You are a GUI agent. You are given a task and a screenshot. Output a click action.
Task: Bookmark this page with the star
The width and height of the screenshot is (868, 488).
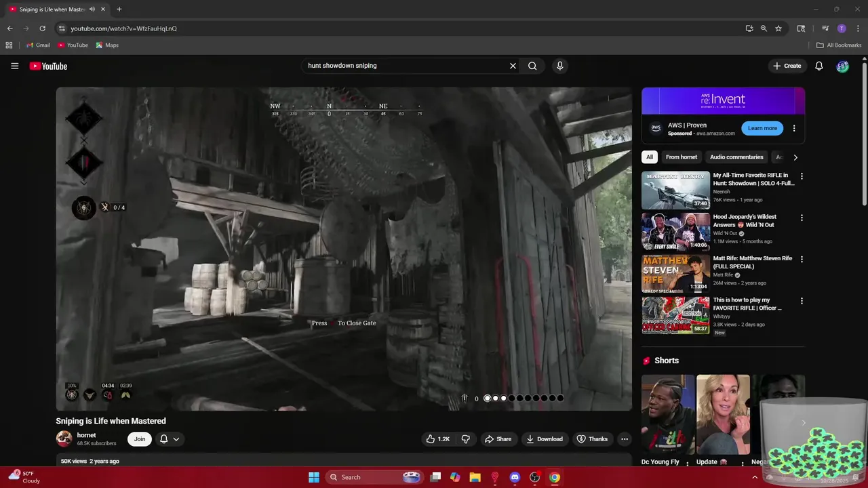tap(778, 28)
